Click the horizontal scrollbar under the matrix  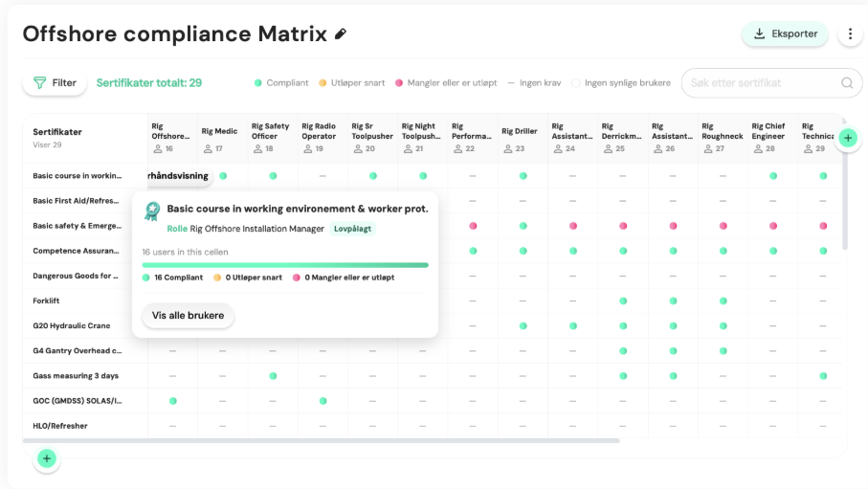[321, 441]
